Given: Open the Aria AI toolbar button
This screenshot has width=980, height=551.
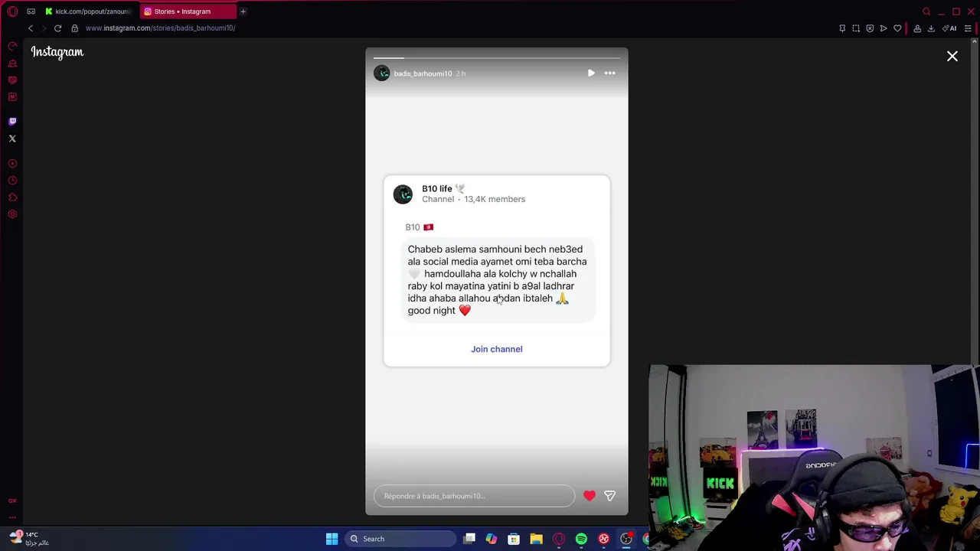Looking at the screenshot, I should pos(949,28).
